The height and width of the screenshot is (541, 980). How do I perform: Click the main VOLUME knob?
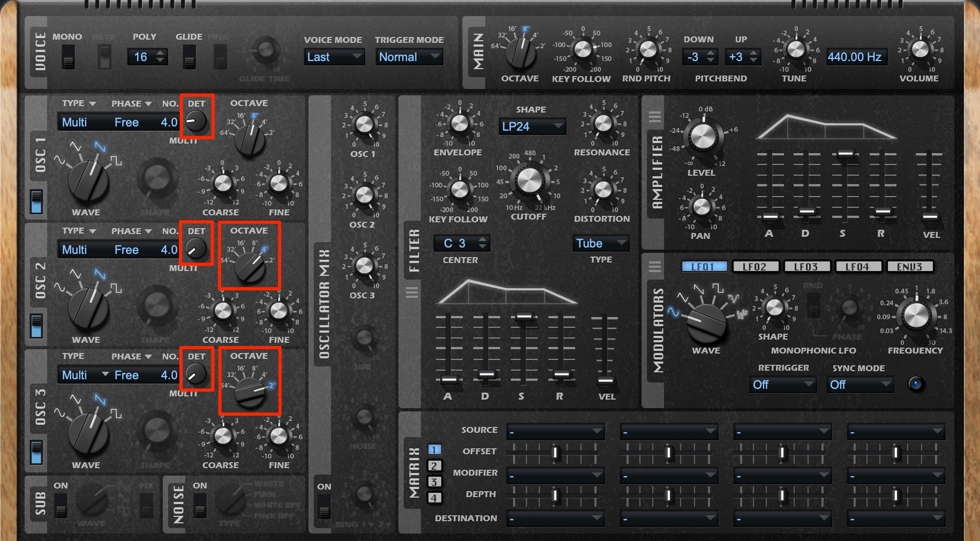(x=920, y=49)
